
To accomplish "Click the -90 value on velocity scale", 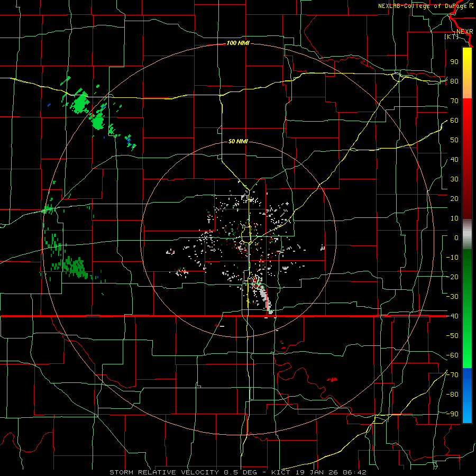I will [x=452, y=414].
